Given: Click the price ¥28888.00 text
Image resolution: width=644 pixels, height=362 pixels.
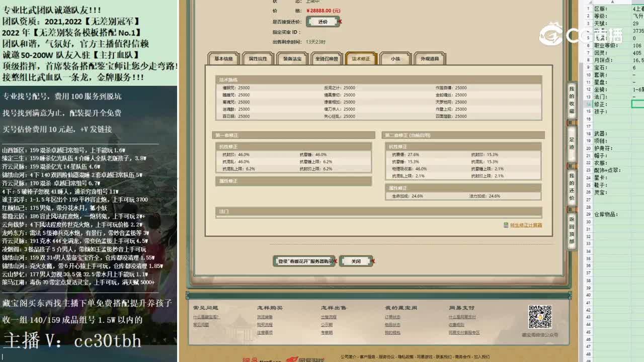Looking at the screenshot, I should (x=323, y=11).
